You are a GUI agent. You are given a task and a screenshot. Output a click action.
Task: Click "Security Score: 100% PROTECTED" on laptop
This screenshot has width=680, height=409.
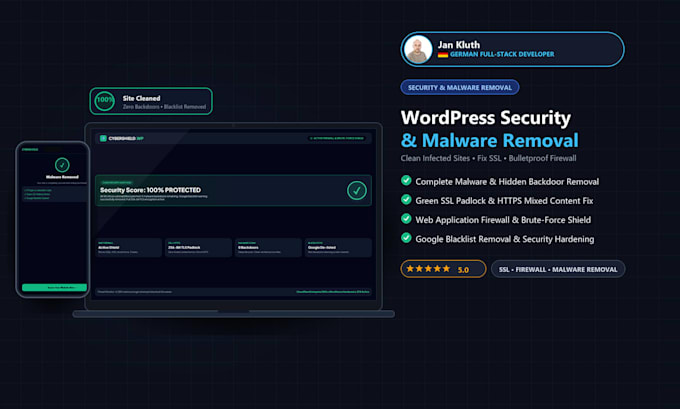pyautogui.click(x=150, y=190)
